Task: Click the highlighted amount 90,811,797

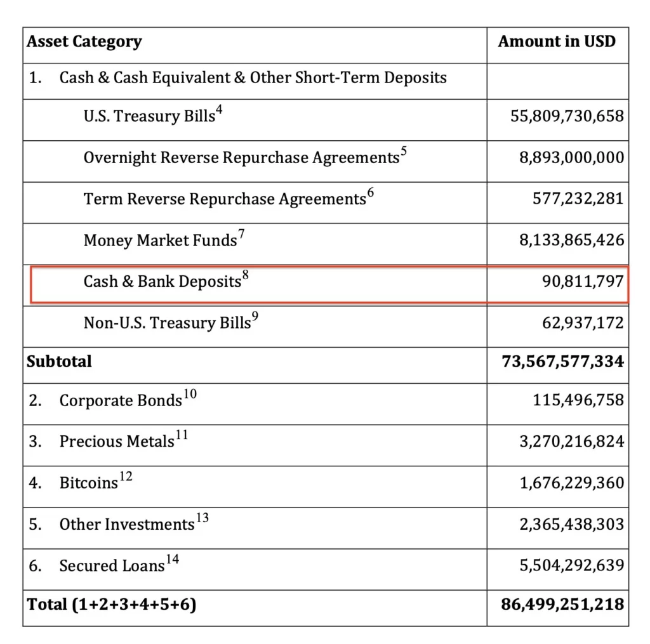Action: [584, 282]
